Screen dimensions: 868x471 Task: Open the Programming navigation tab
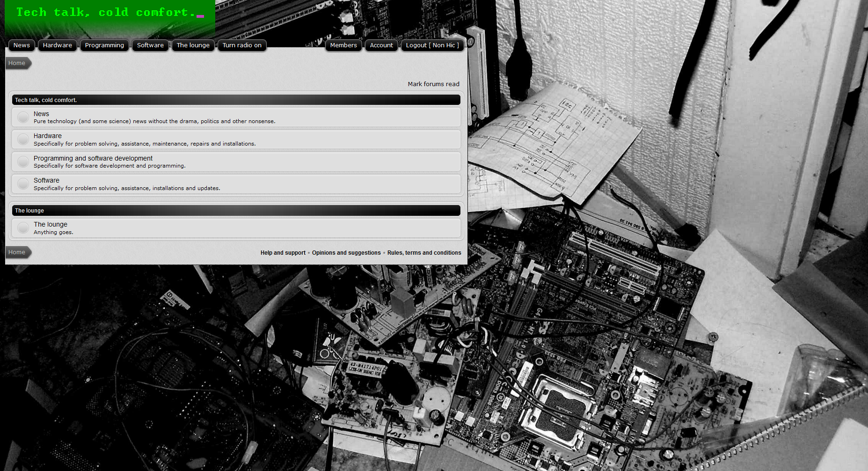[104, 45]
